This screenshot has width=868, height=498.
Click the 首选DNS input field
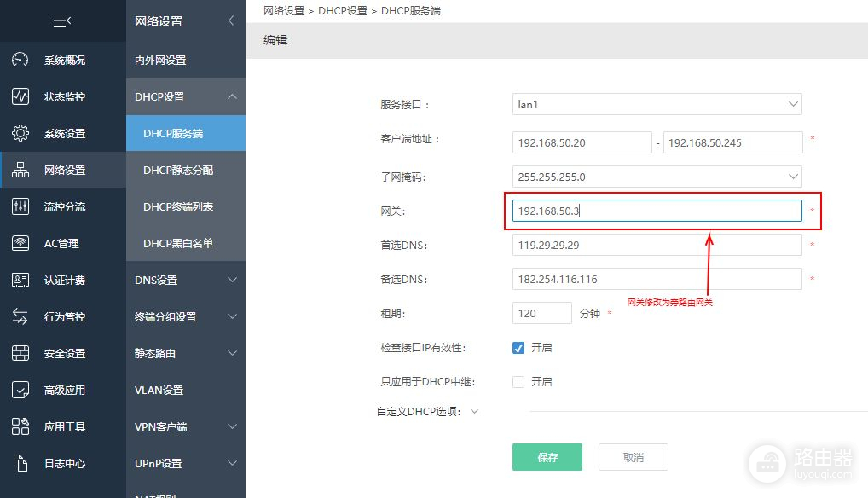point(657,246)
